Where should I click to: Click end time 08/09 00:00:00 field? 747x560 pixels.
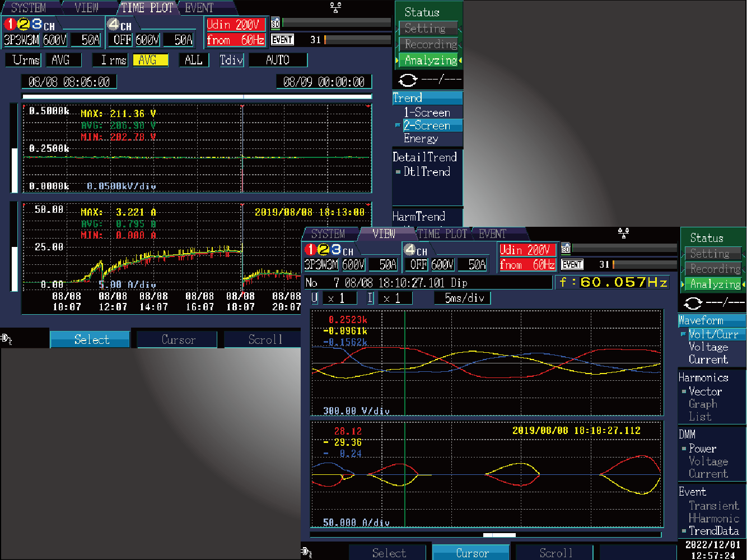coord(324,82)
